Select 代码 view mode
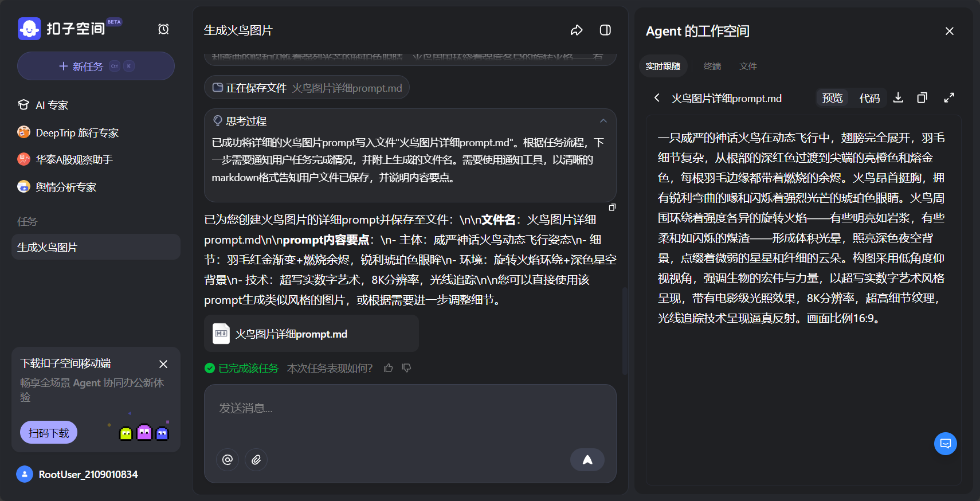Image resolution: width=980 pixels, height=501 pixels. click(x=869, y=98)
